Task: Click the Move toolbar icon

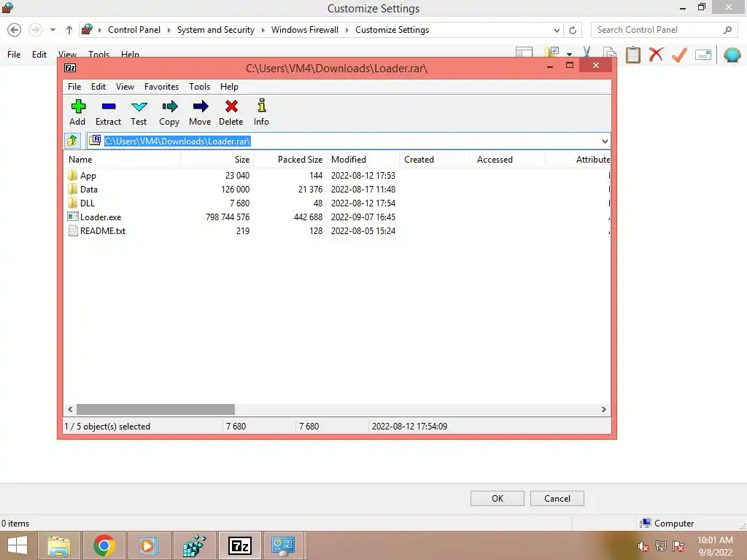Action: pos(200,106)
